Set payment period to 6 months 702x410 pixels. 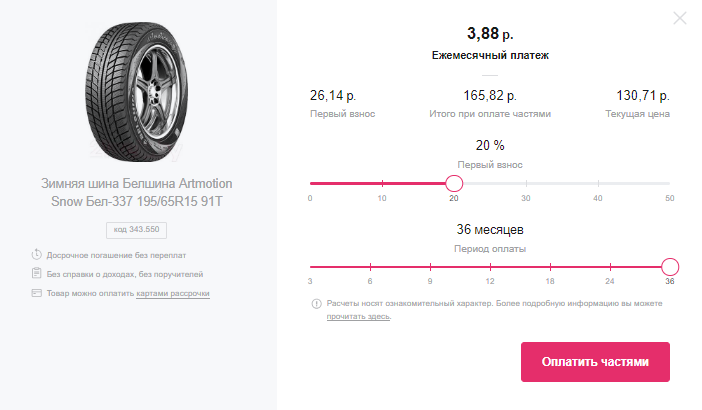point(370,267)
